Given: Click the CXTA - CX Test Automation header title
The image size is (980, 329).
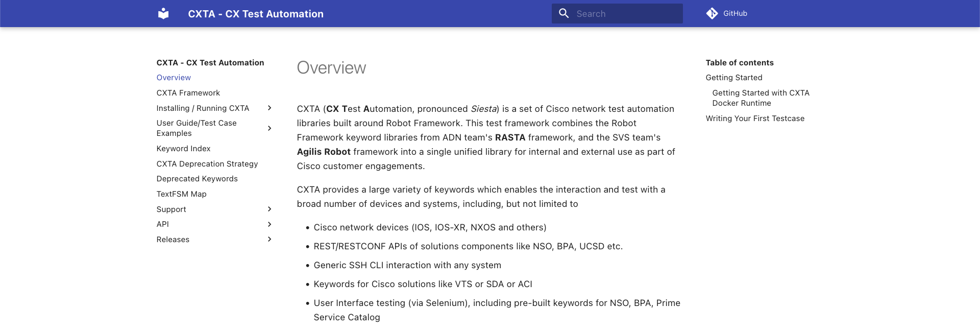Looking at the screenshot, I should click(256, 14).
